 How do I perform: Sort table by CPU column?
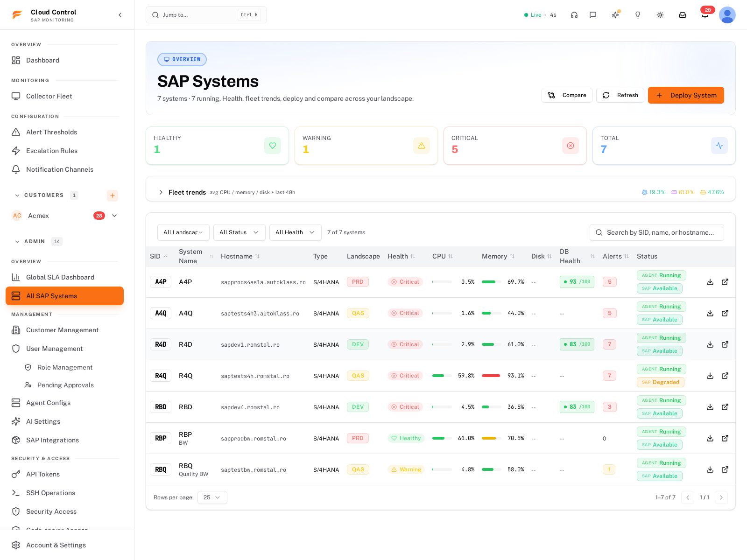coord(443,256)
